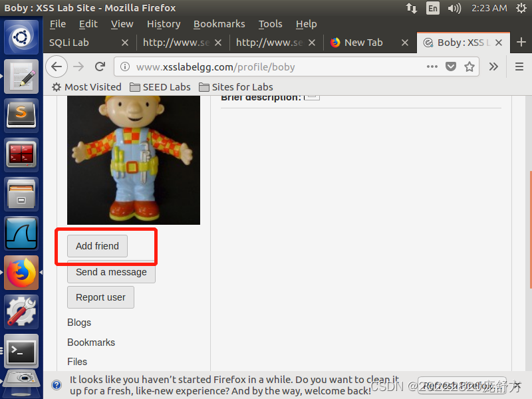Open Boby's Files link
The image size is (532, 399).
click(x=77, y=362)
